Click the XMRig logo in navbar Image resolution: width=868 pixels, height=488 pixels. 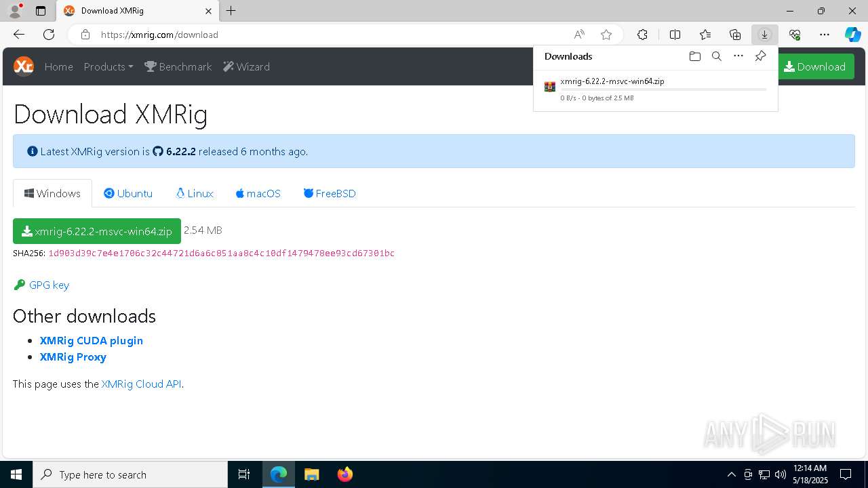24,66
